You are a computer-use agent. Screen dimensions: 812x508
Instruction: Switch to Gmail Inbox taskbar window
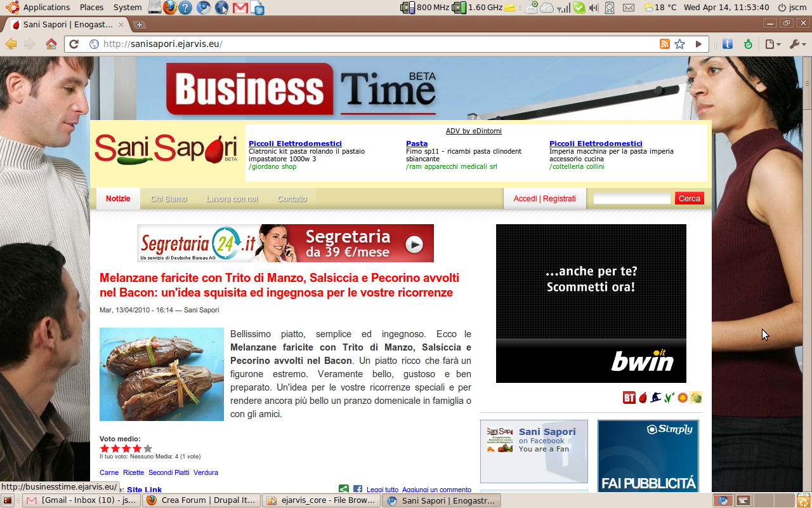point(82,500)
